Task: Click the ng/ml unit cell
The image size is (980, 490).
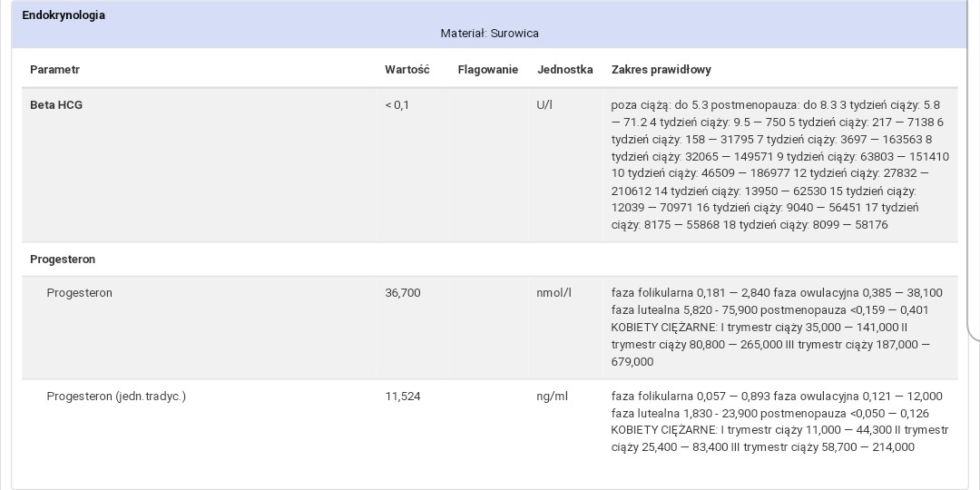Action: click(552, 397)
